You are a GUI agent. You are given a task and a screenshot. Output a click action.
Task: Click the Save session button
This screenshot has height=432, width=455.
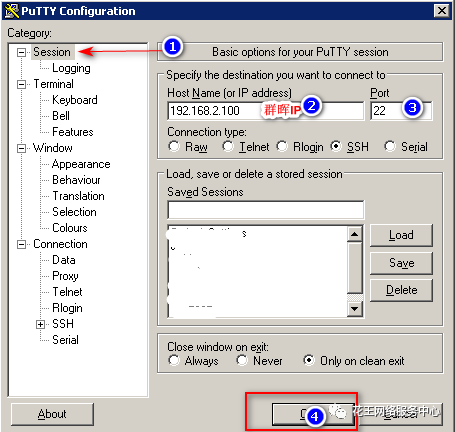tap(401, 263)
